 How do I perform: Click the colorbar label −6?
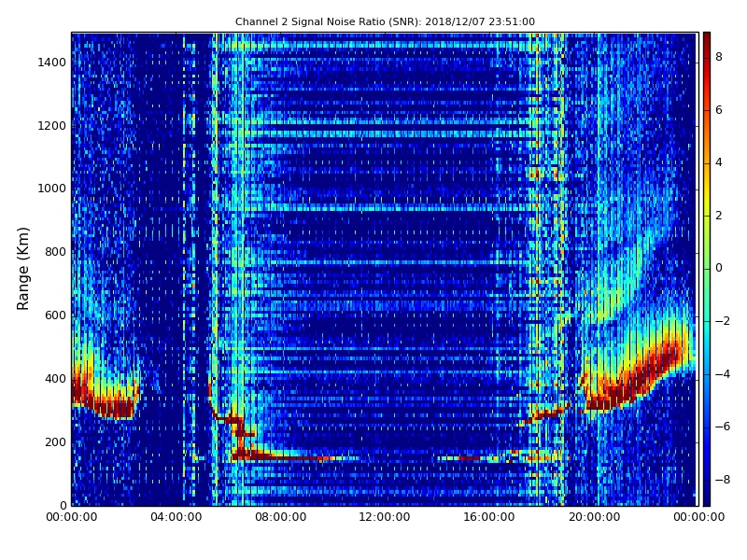coord(723,427)
